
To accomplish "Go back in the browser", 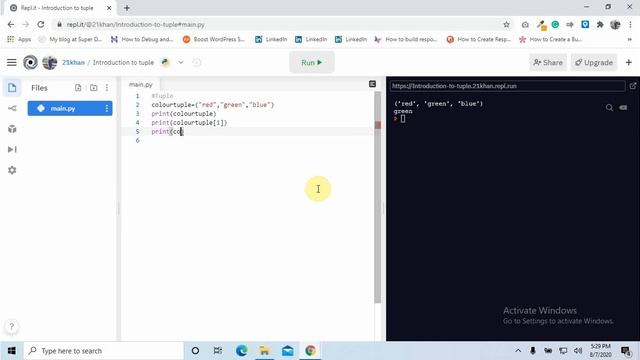I will (x=11, y=24).
